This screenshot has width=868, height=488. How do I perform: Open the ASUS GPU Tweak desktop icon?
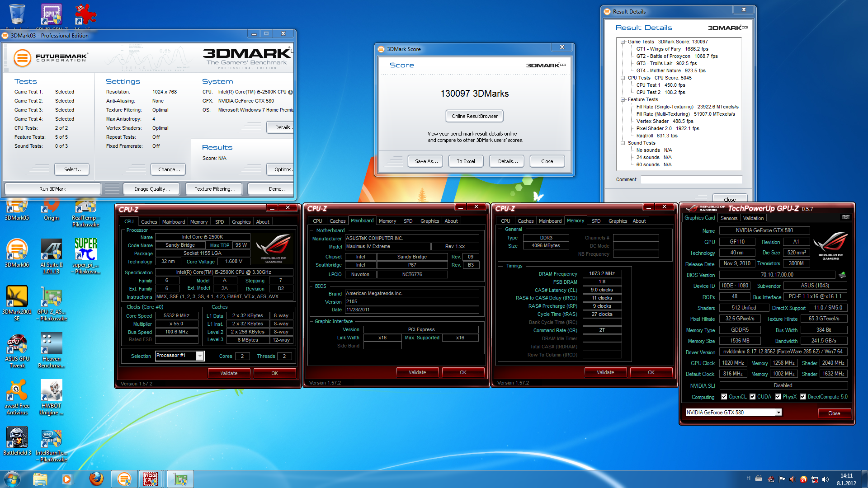click(x=17, y=351)
